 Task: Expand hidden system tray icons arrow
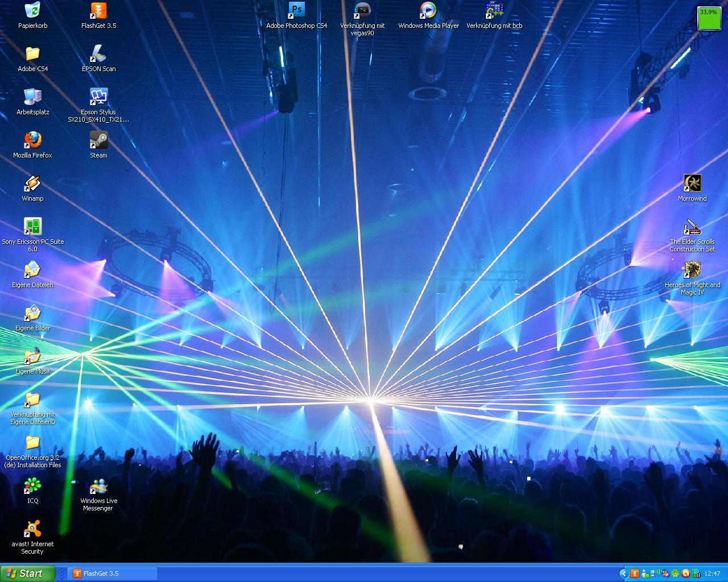[x=623, y=573]
